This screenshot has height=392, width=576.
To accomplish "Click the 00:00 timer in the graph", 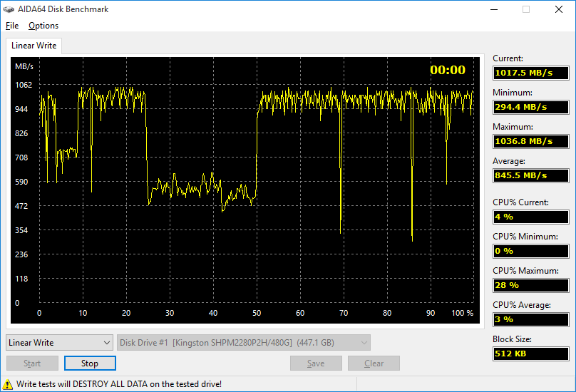I will click(447, 70).
